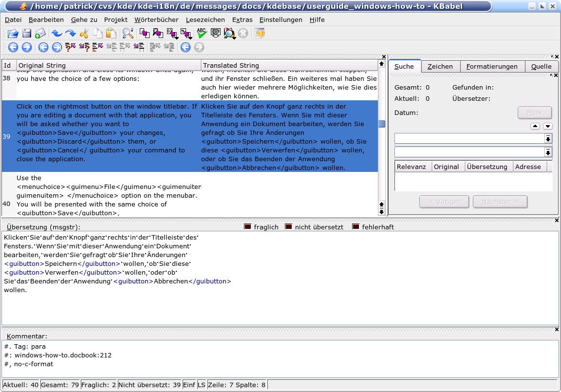Sort by the Original String column header
This screenshot has width=561, height=392.
(109, 65)
